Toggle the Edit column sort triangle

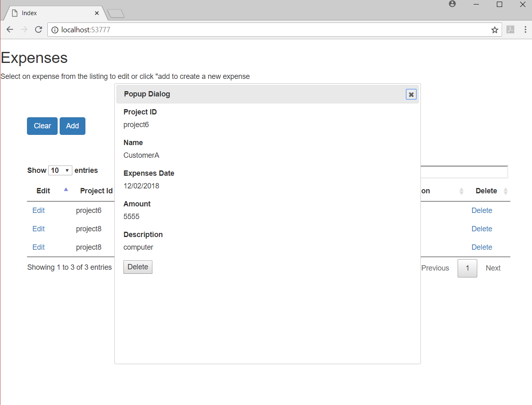66,190
